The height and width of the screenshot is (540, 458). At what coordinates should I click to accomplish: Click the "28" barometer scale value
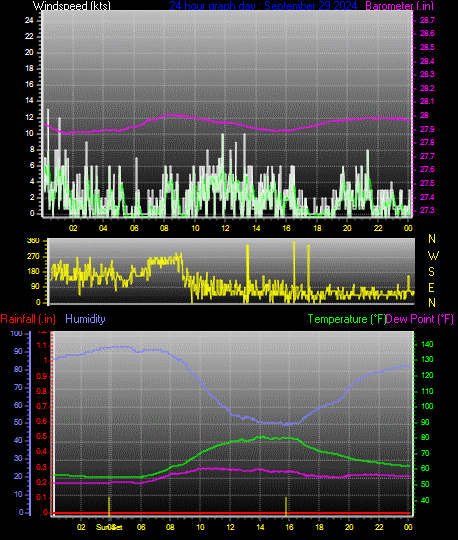tap(425, 115)
